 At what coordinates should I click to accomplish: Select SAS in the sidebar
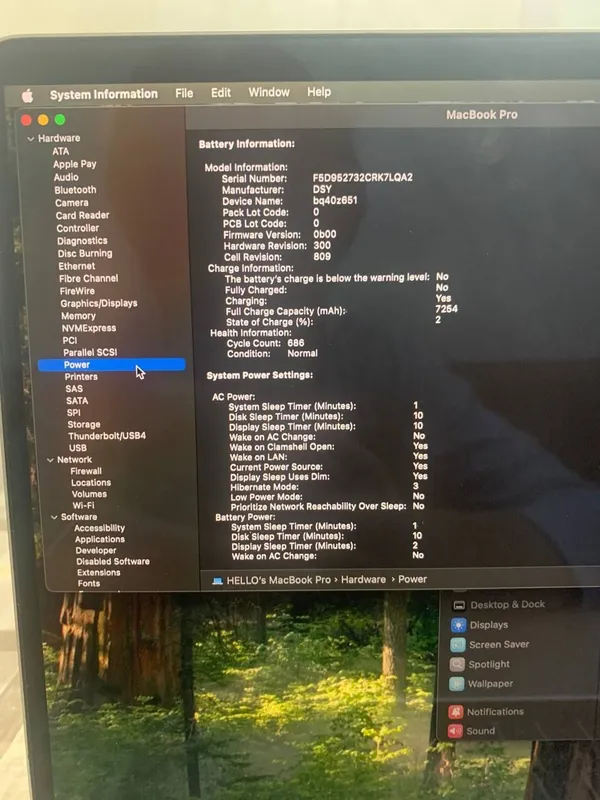click(x=74, y=389)
